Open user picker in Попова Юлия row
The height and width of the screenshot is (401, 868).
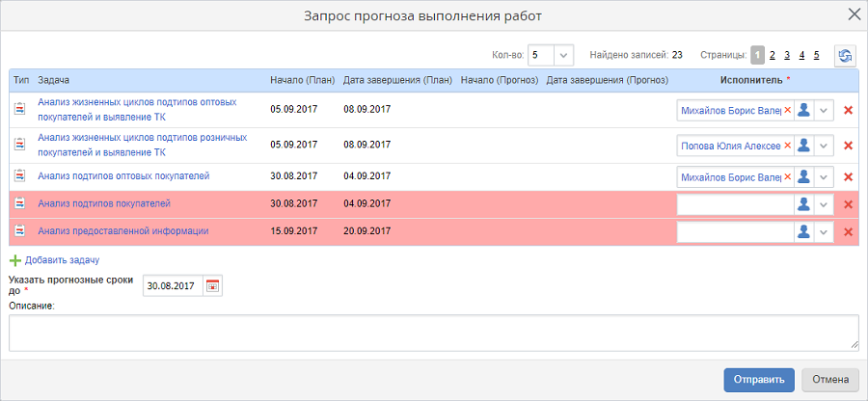[802, 146]
